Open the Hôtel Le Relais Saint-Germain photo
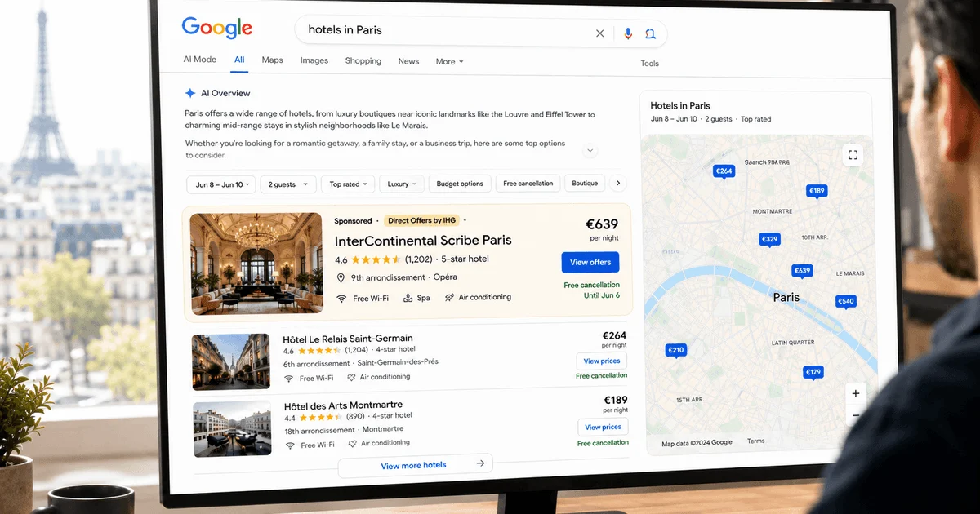 231,361
